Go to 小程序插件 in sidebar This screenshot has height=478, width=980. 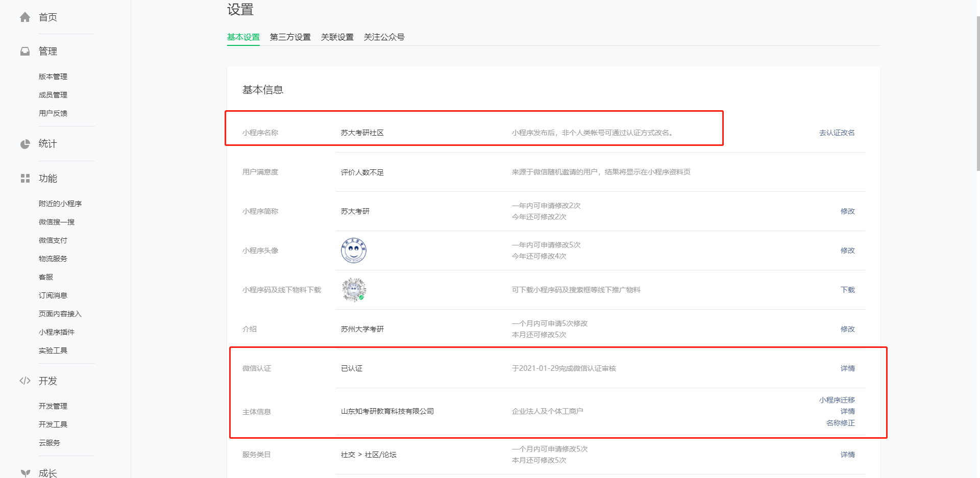57,332
